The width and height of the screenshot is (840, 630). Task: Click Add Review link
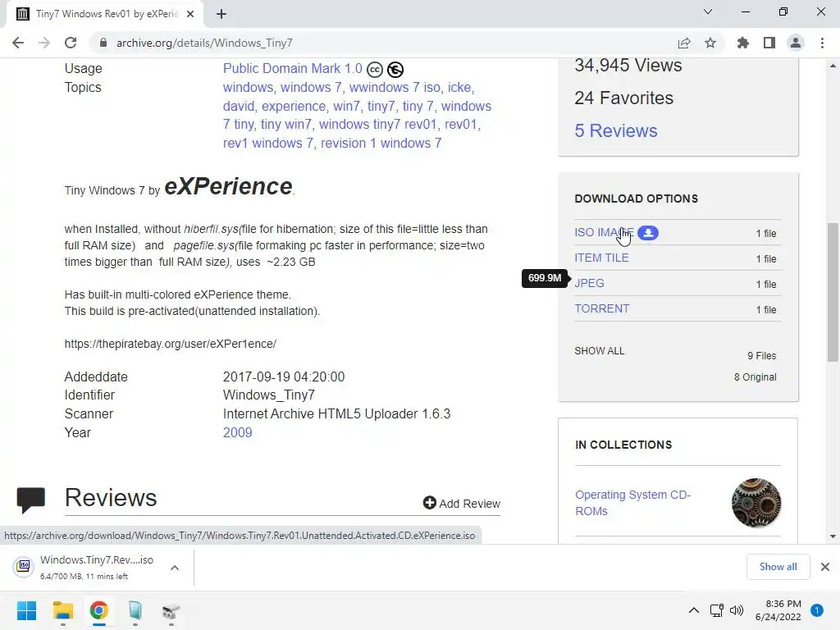469,504
